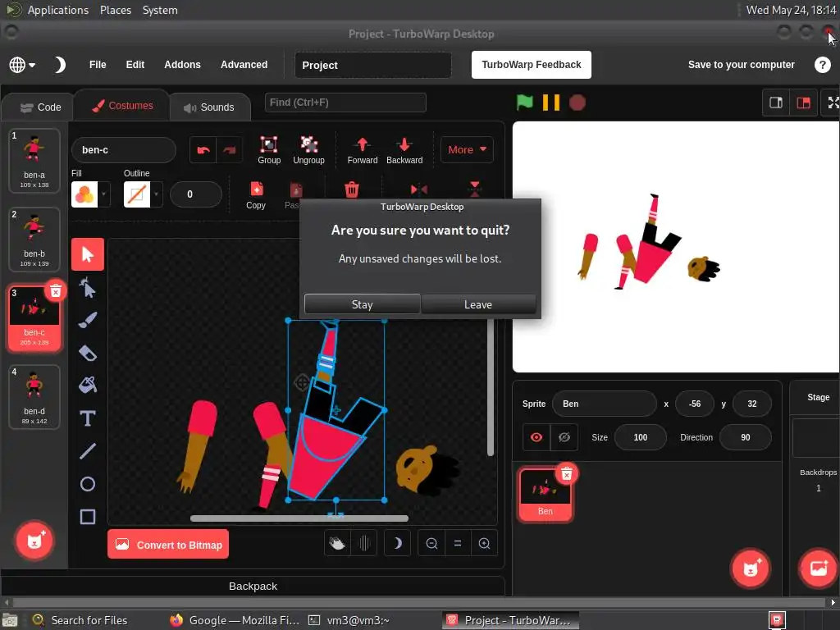Click the undo arrow
Screen dimensions: 840x630
203,150
